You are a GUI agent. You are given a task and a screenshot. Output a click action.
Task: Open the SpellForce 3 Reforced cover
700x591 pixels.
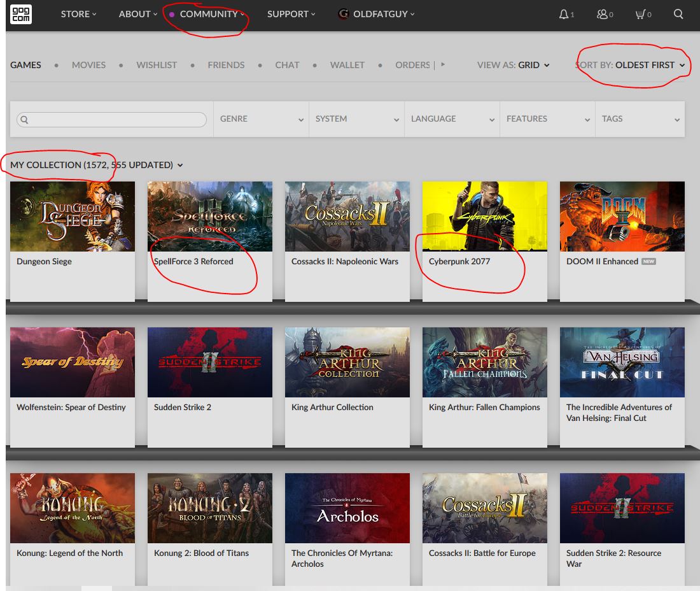click(x=210, y=216)
